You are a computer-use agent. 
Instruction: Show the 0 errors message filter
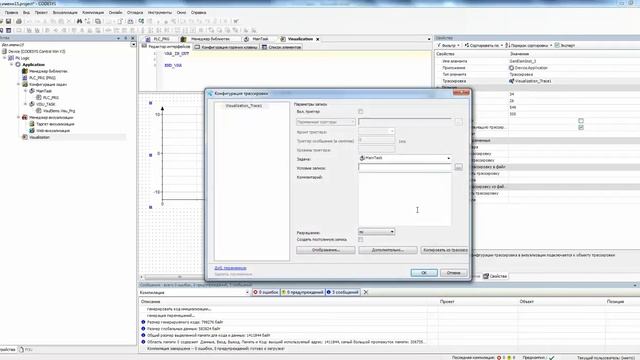pos(266,292)
